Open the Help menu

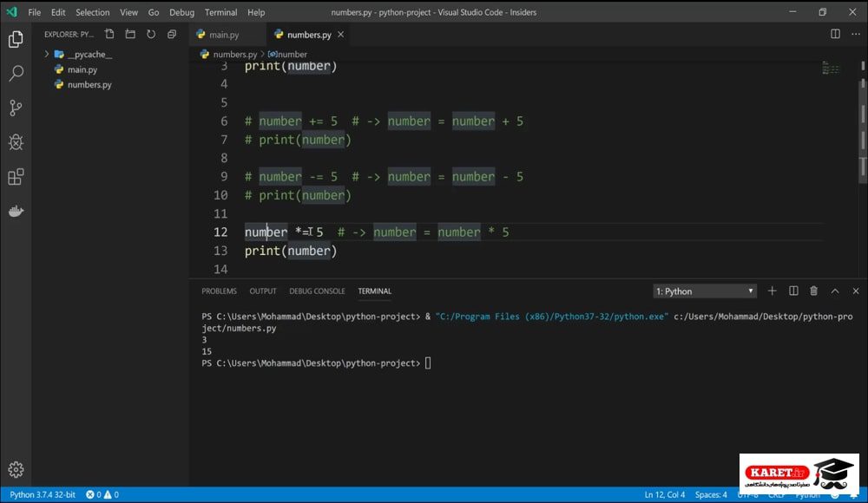point(256,12)
